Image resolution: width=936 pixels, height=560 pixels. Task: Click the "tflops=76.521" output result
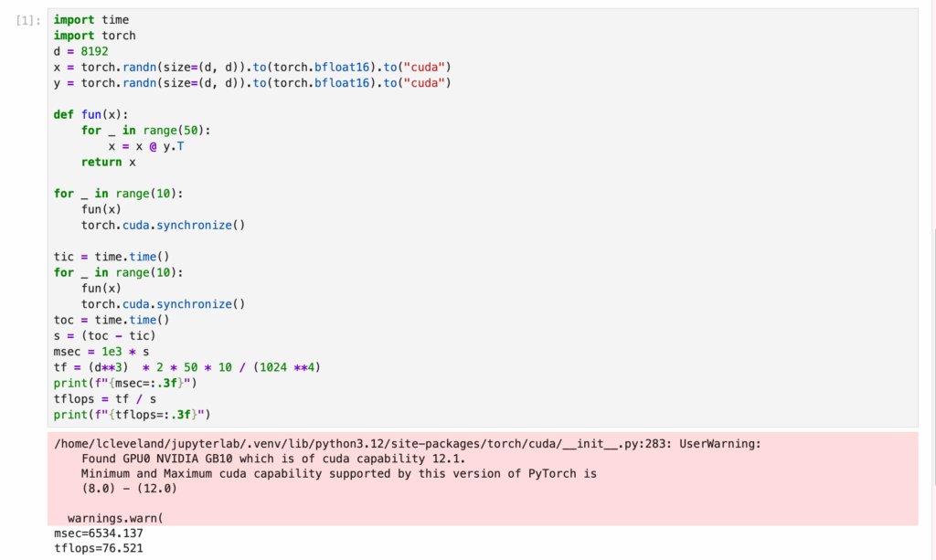[x=98, y=549]
